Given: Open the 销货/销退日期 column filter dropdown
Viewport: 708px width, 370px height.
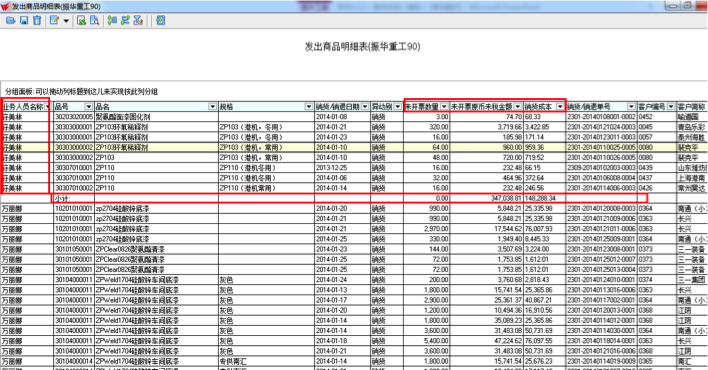Looking at the screenshot, I should click(365, 107).
